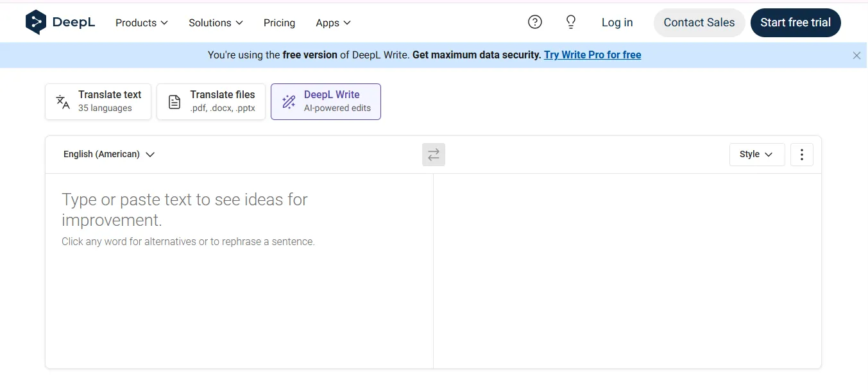Switch to the Translate text tab
The image size is (868, 392).
(98, 101)
